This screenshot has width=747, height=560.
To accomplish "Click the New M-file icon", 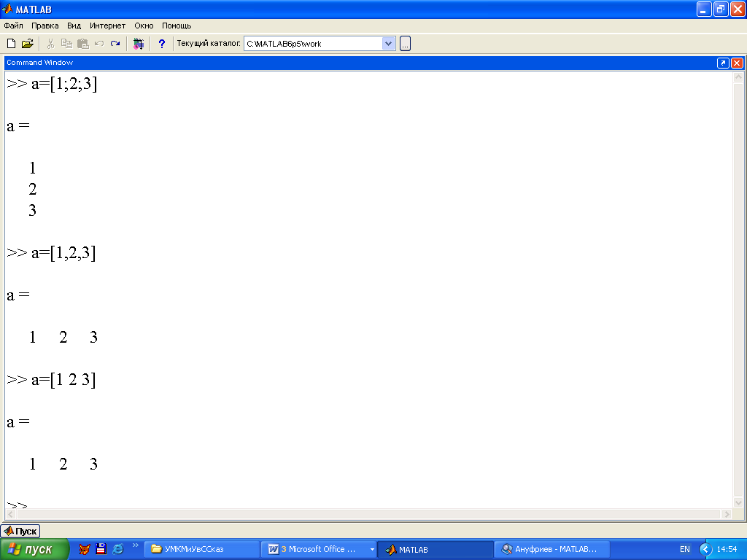I will 11,44.
